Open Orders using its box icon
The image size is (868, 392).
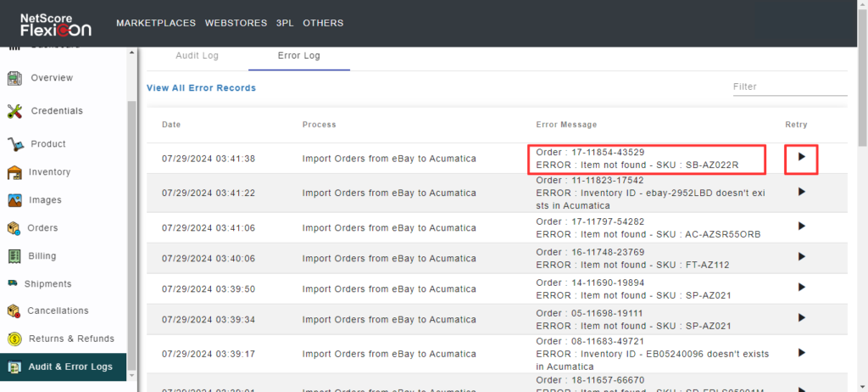pyautogui.click(x=14, y=228)
